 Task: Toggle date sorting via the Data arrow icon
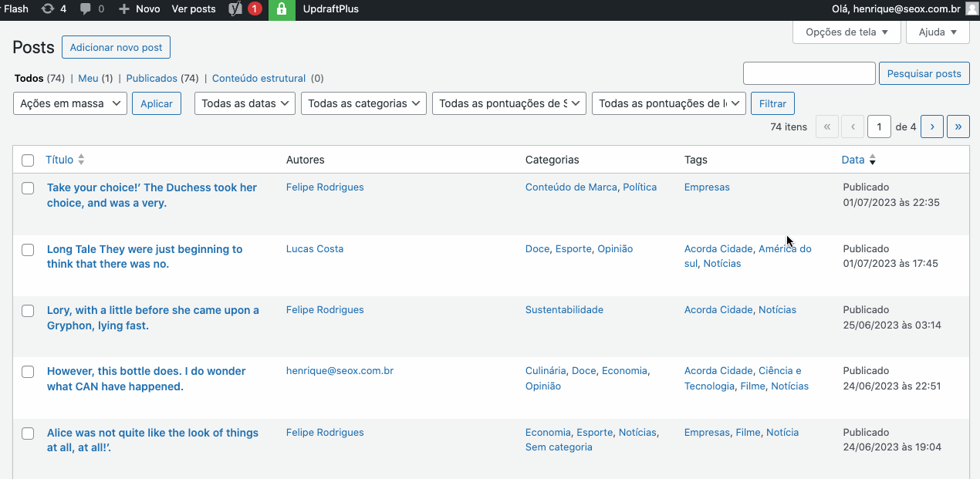(873, 160)
